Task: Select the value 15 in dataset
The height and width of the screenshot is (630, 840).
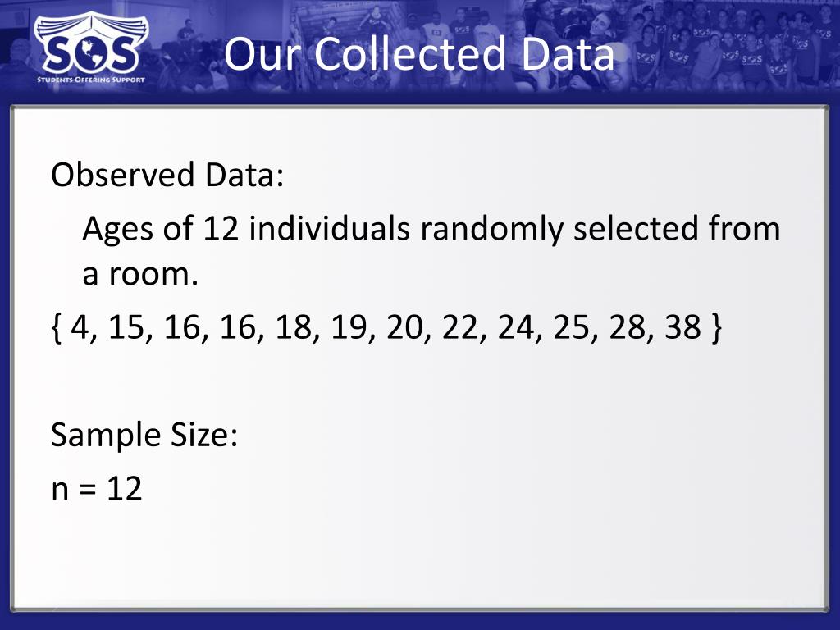Action: [x=126, y=326]
